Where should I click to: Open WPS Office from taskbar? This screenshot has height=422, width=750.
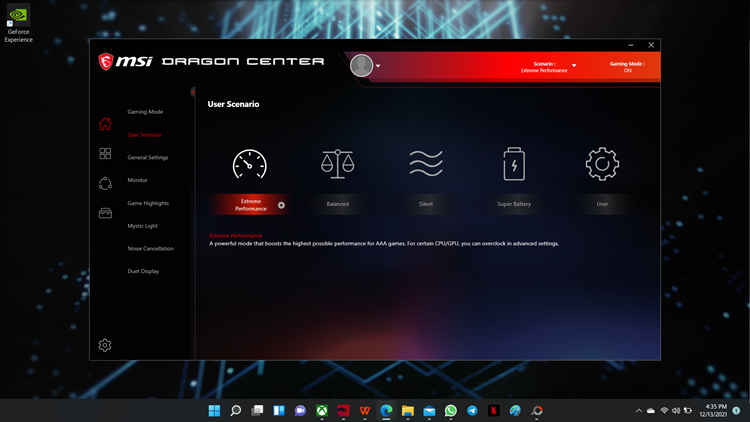(x=365, y=411)
